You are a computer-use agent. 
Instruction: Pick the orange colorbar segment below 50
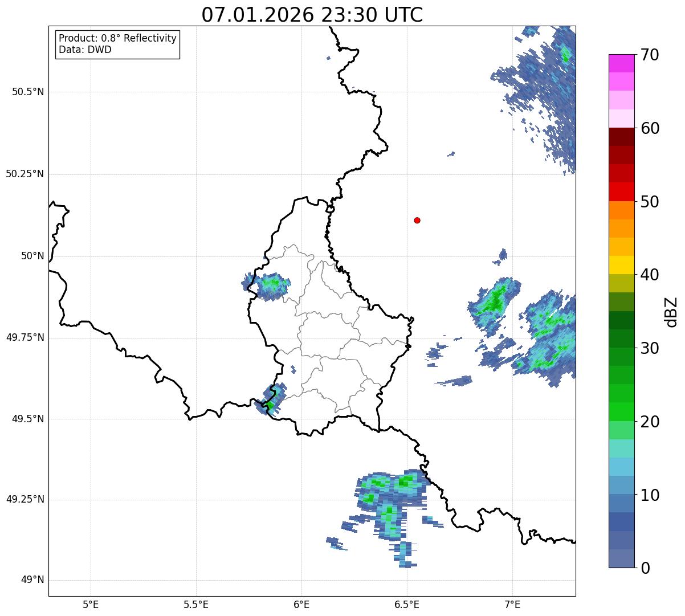(622, 210)
